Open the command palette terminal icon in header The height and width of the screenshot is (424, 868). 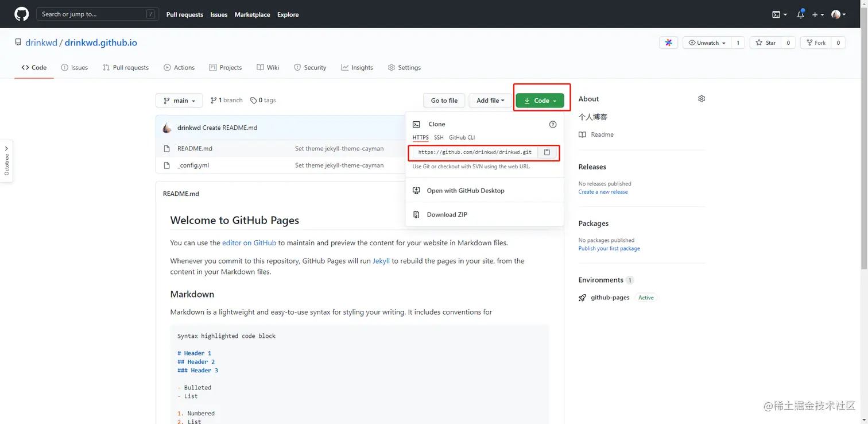779,15
